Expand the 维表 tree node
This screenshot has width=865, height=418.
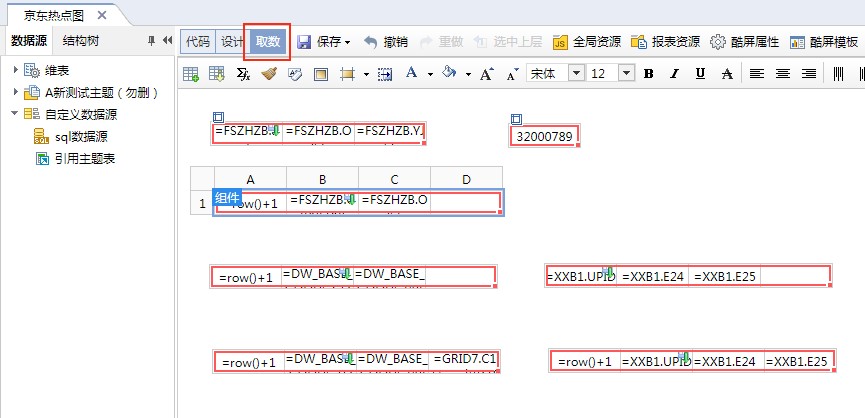coord(15,70)
